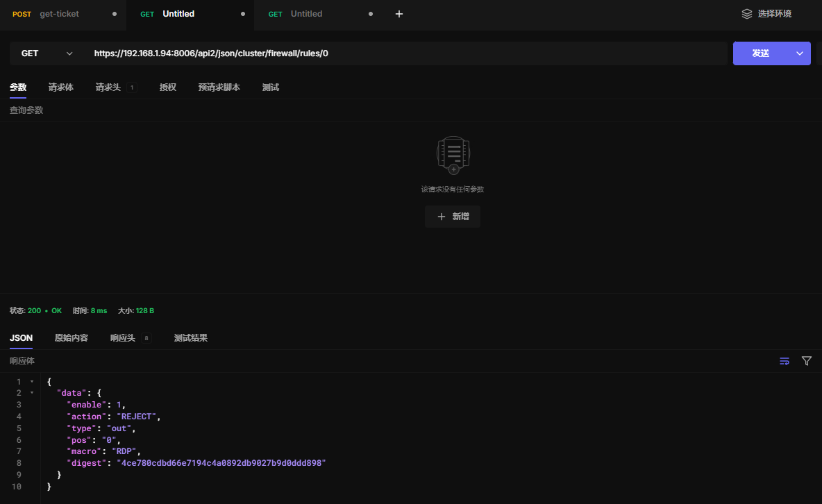Click the filter funnel icon in response
The height and width of the screenshot is (504, 822).
[807, 361]
